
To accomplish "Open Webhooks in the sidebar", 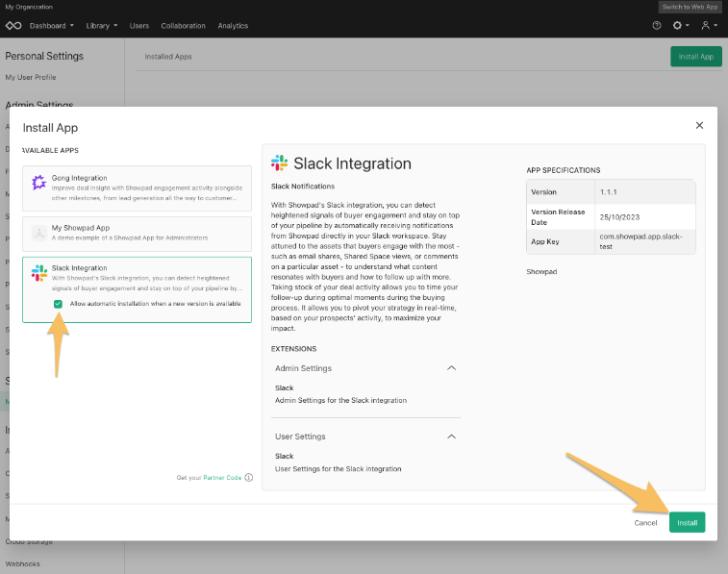I will click(23, 563).
